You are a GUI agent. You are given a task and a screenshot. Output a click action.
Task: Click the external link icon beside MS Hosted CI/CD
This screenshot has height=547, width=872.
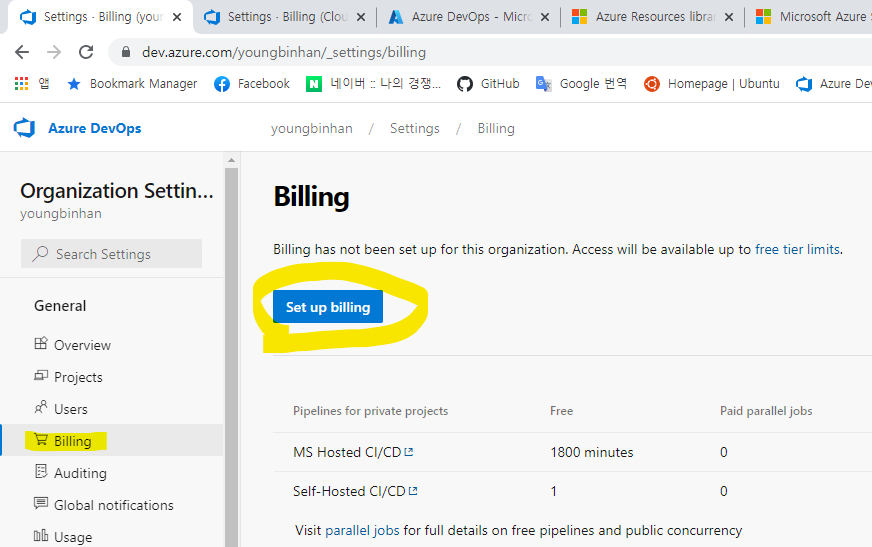pyautogui.click(x=409, y=452)
